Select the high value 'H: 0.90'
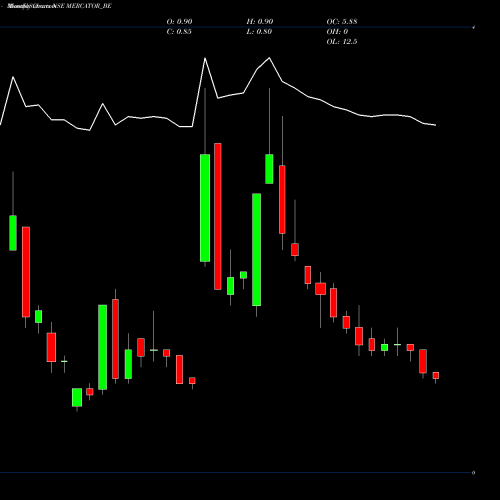Screen dimensions: 500x500 [260, 21]
